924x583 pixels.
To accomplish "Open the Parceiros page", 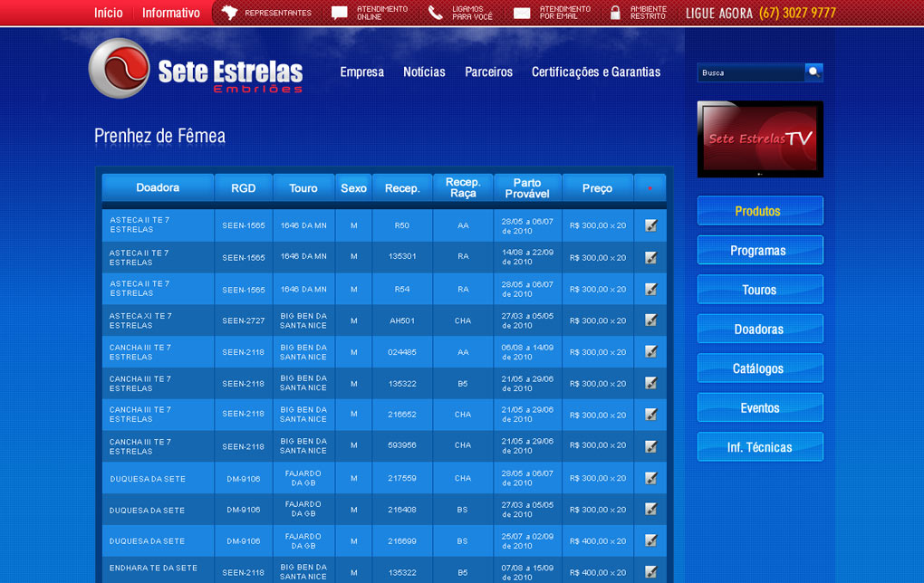I will pyautogui.click(x=488, y=72).
